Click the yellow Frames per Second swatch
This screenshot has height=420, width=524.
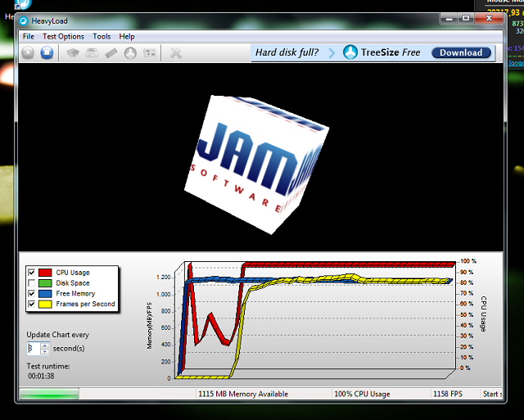[x=45, y=304]
